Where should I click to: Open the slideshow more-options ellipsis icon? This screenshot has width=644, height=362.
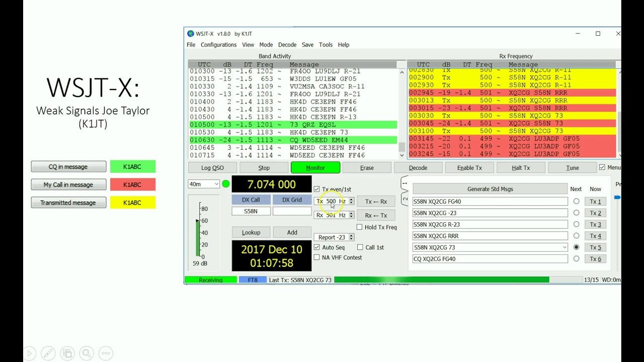pyautogui.click(x=106, y=353)
